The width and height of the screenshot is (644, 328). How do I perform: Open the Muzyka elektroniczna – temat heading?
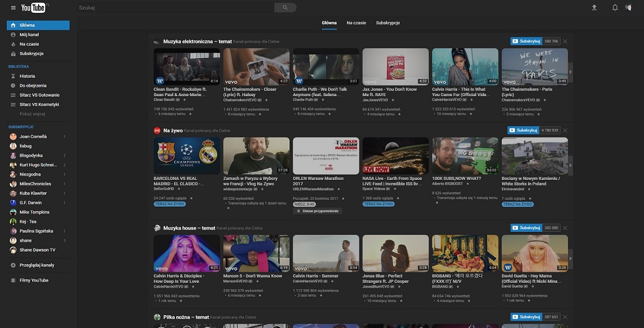(197, 41)
